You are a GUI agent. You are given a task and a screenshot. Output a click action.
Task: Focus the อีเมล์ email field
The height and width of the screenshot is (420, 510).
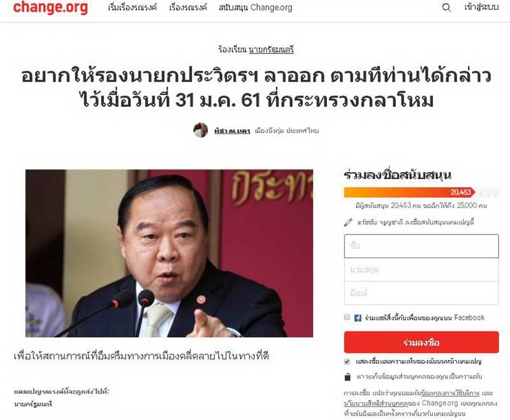click(x=421, y=293)
